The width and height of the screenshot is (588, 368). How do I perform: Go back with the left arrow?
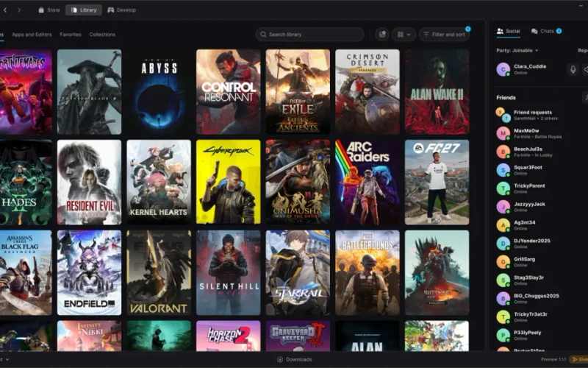[5, 10]
